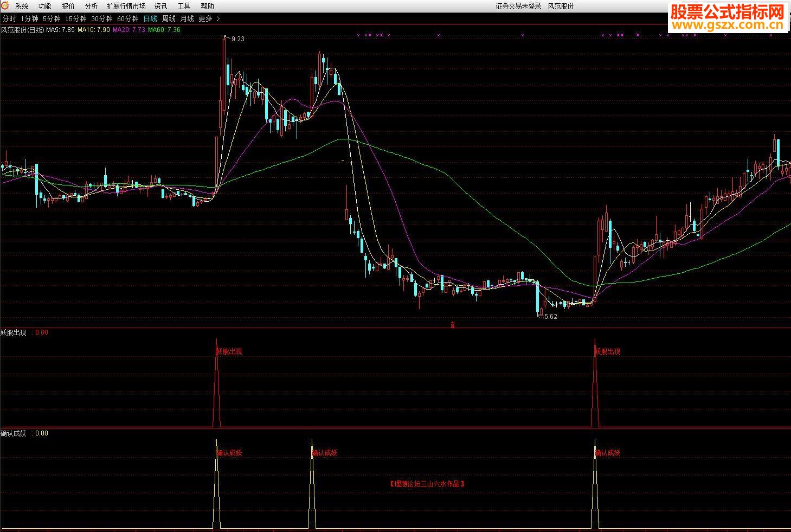
Task: Click the 确认成妖 :0.00 panel header
Action: (24, 433)
